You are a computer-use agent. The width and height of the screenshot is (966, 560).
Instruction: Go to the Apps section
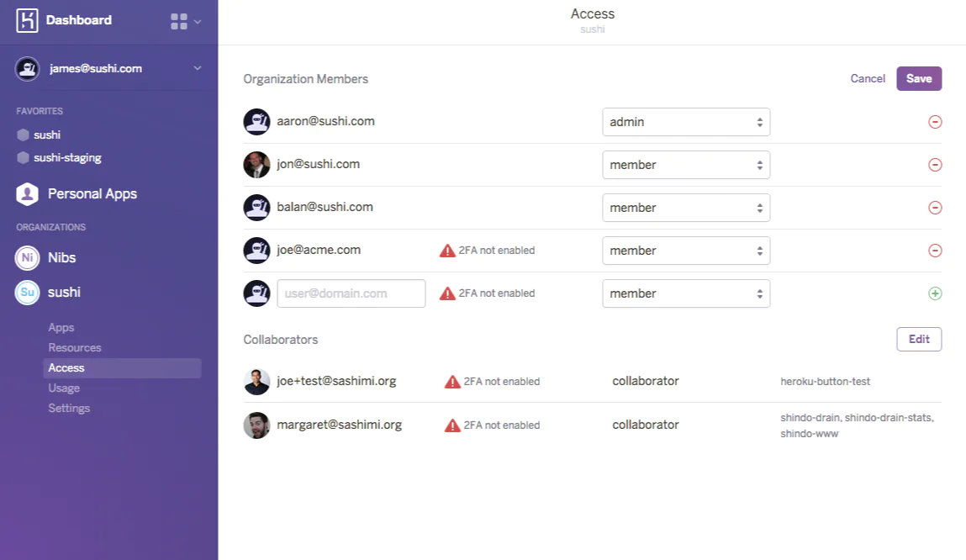coord(61,328)
